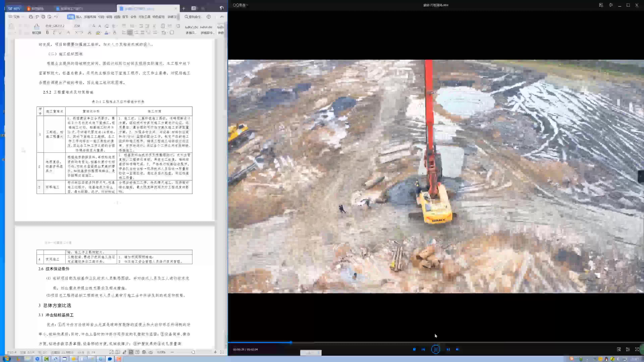Switch to the 审阅 ribbon tab
Screen dimensions: 644x362
pos(109,17)
